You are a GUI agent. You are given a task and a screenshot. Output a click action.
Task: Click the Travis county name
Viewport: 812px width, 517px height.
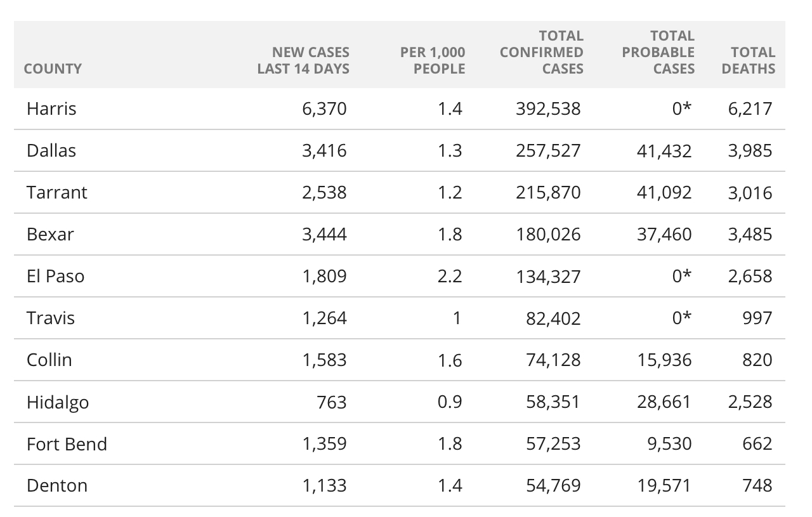click(51, 317)
